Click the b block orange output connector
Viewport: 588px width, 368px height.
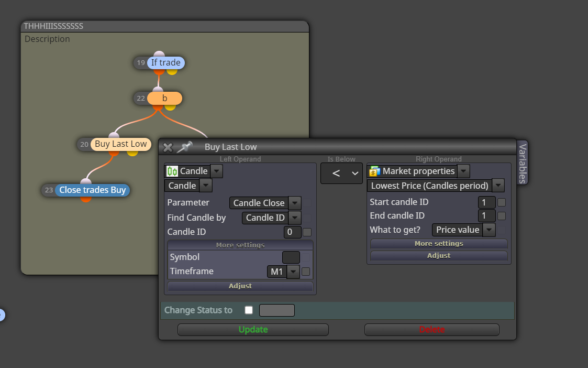158,107
